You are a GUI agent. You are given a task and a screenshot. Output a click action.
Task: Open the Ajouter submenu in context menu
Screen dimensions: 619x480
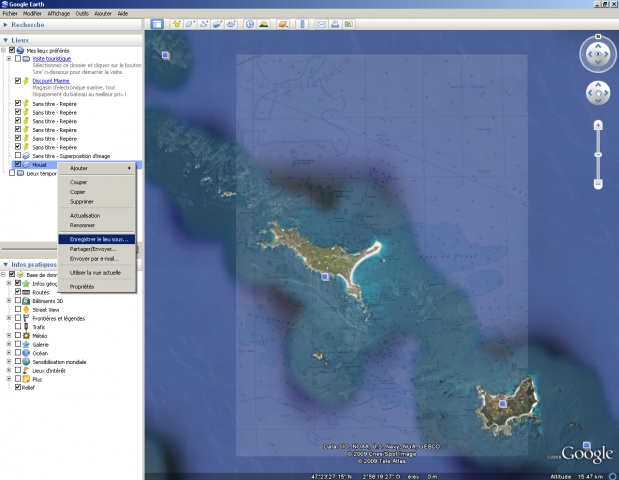tap(97, 168)
